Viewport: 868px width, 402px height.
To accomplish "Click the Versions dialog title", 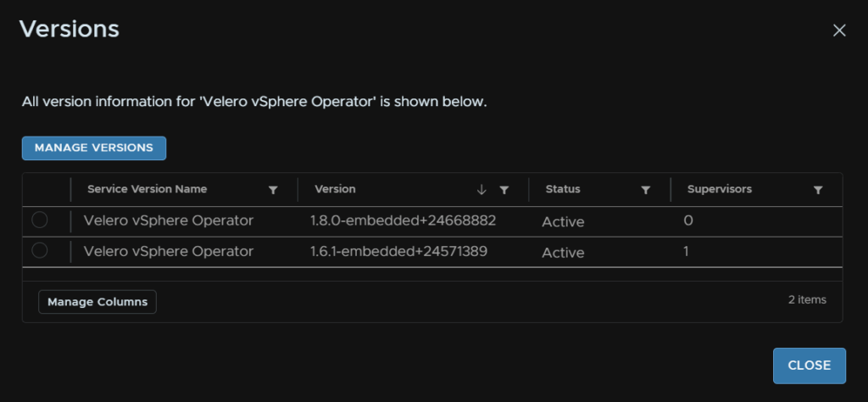I will pos(70,29).
